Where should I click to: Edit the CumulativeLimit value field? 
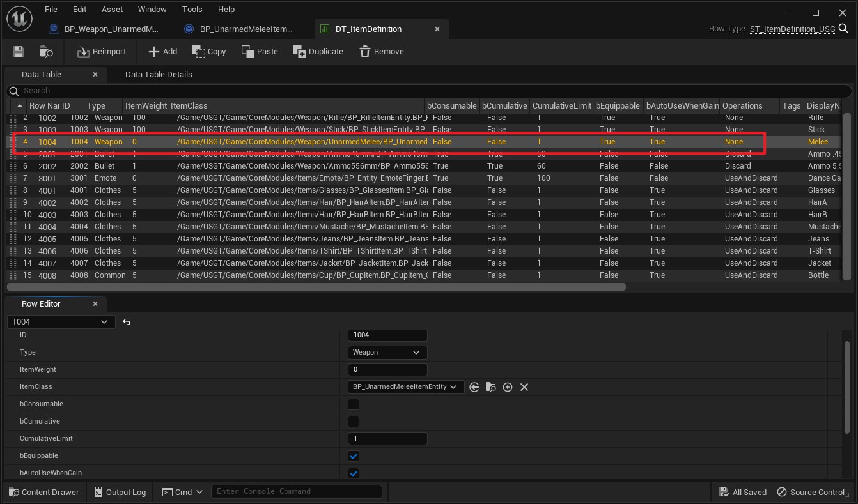[x=387, y=439]
